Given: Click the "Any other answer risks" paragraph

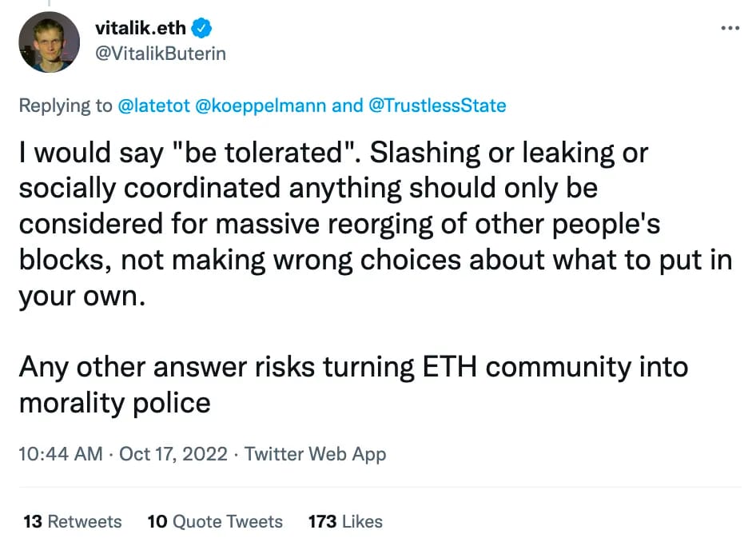Looking at the screenshot, I should (353, 385).
